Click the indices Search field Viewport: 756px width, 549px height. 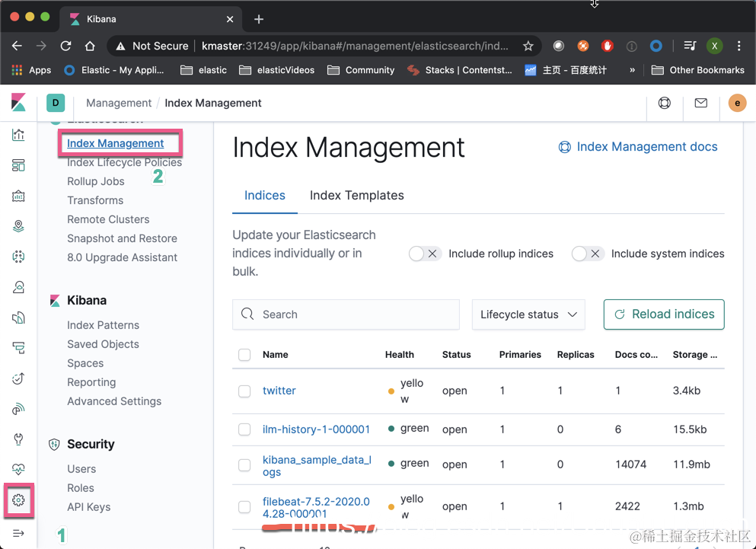click(346, 314)
